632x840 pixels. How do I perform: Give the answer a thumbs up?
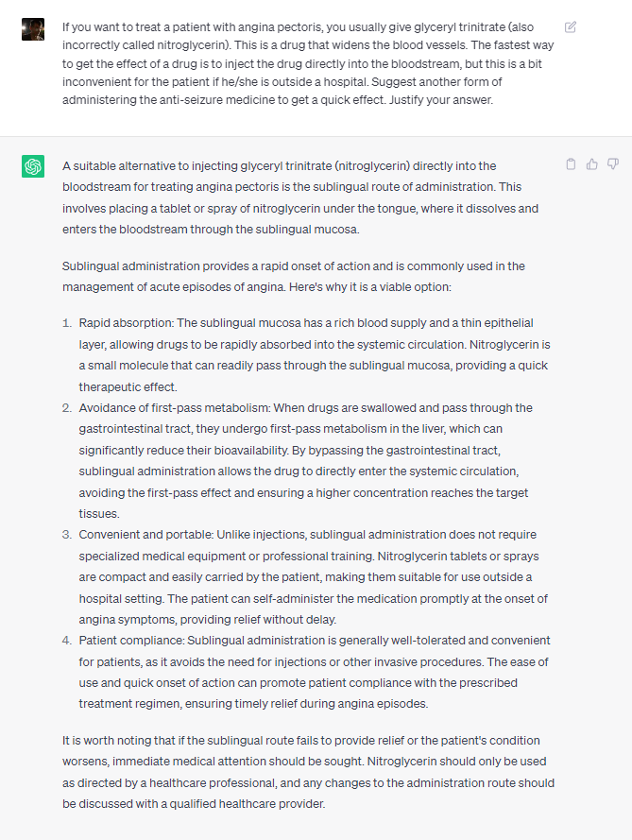pos(592,164)
